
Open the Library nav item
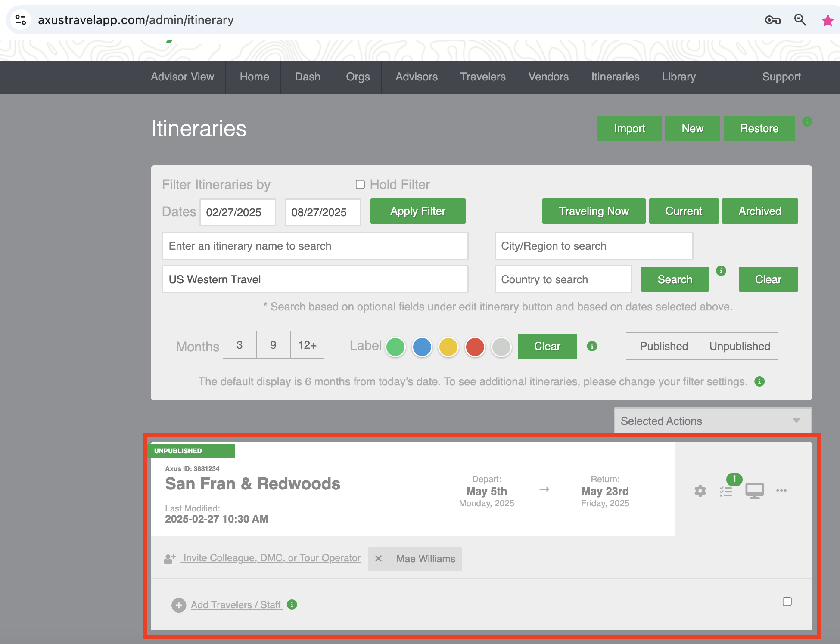click(679, 77)
